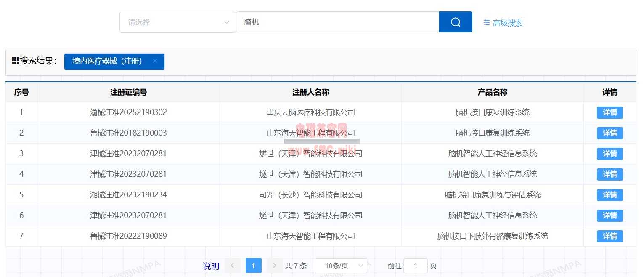
Task: Open the 10条/页 page size dropdown
Action: [341, 266]
